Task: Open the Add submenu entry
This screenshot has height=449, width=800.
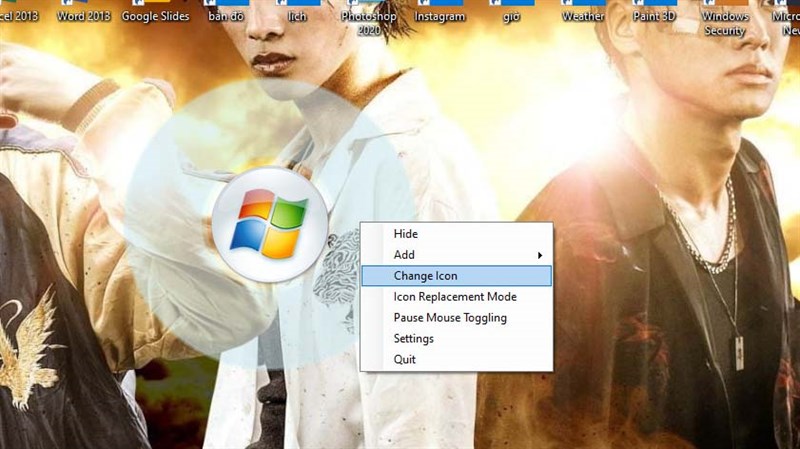Action: (x=456, y=255)
